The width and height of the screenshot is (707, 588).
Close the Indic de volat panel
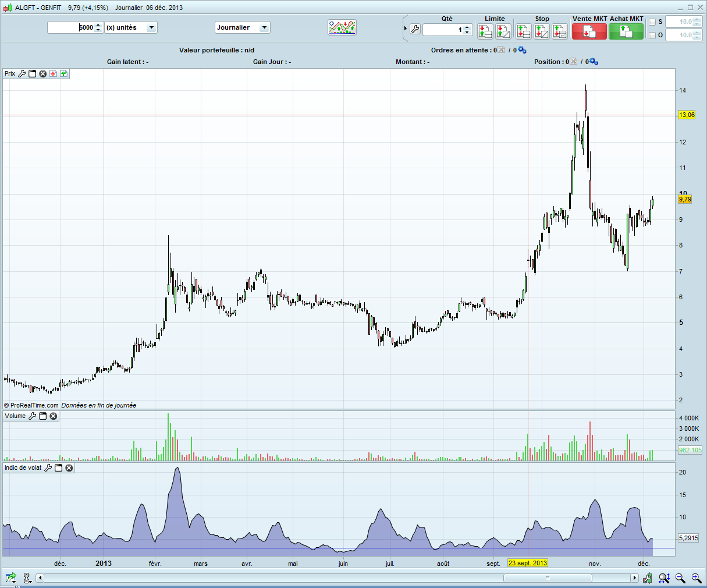(69, 468)
